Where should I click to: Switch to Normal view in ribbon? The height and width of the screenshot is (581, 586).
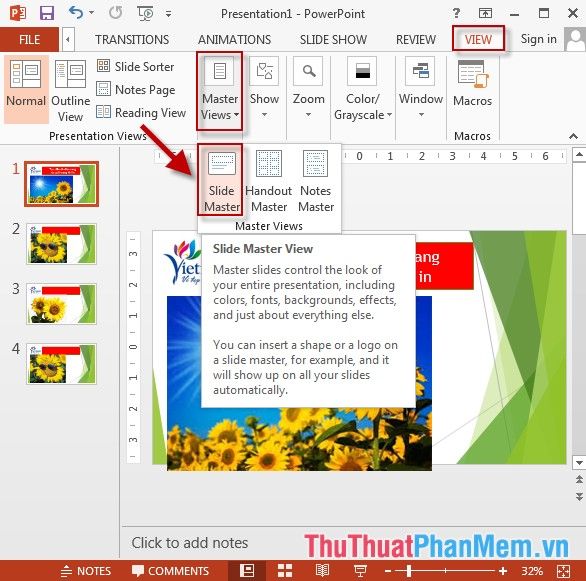coord(26,89)
